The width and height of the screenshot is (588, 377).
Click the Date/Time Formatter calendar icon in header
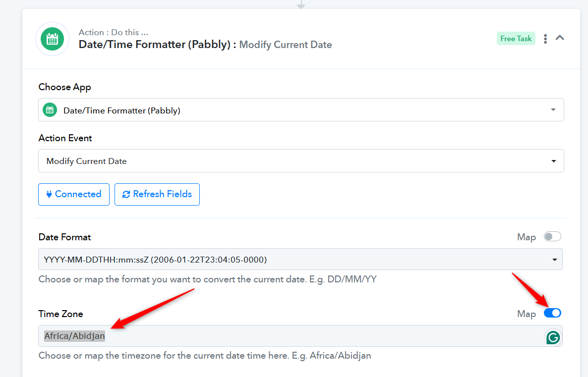52,39
